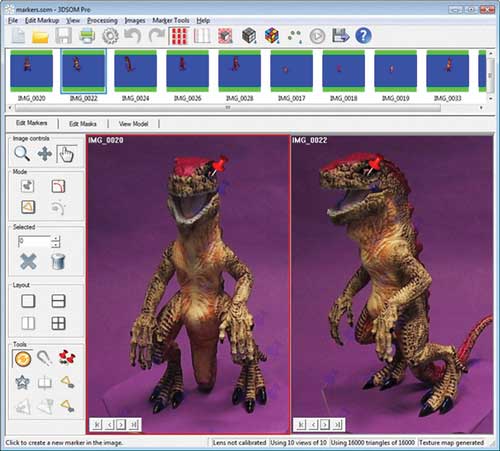Click the Rubik's cube texture icon in toolbar
Screen dimensions: 500x451
point(272,35)
